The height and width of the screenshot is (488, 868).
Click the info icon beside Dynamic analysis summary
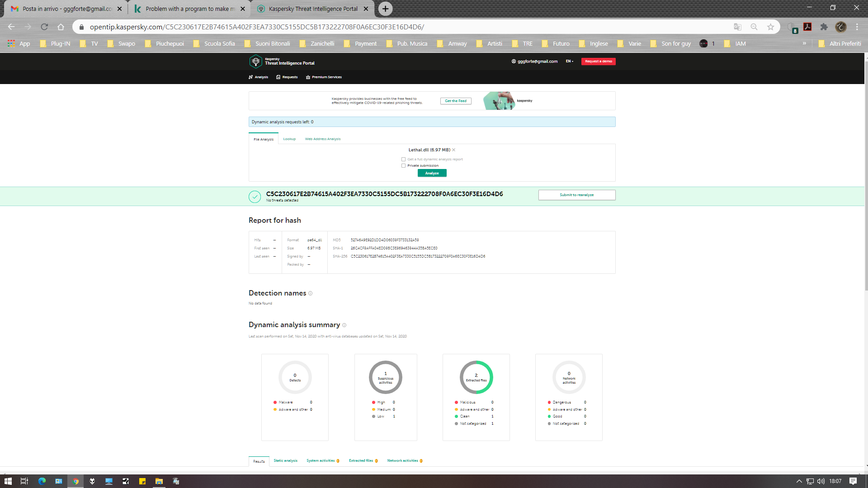[344, 325]
